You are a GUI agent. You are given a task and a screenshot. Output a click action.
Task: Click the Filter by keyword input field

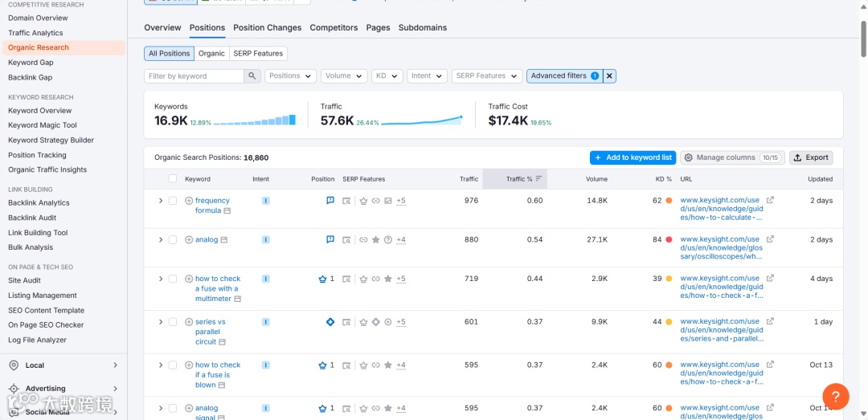coord(194,75)
